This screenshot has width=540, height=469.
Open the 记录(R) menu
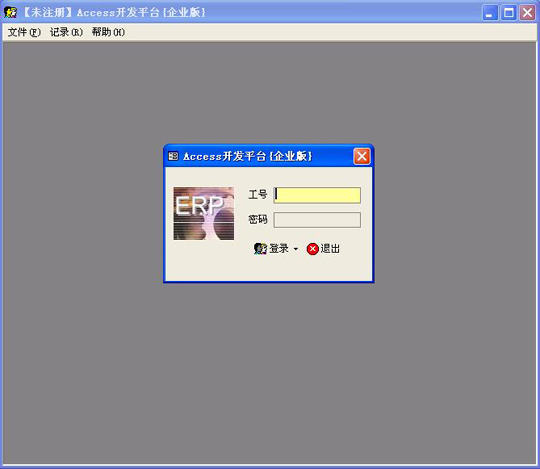66,32
